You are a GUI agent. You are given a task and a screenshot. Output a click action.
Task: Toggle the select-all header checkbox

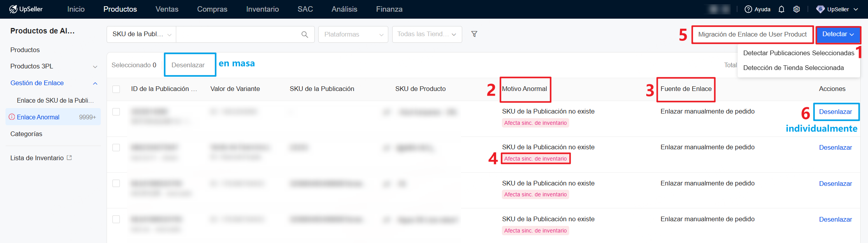116,89
